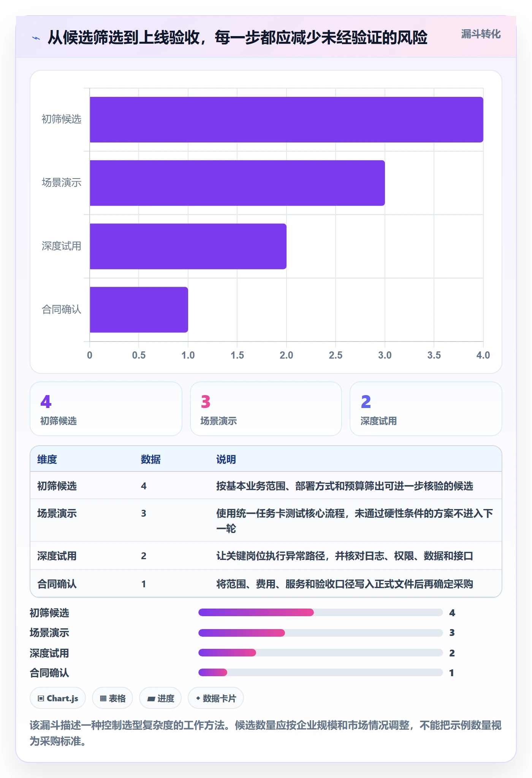532x778 pixels.
Task: Click the 初筛候选 bar in the chart
Action: [287, 120]
